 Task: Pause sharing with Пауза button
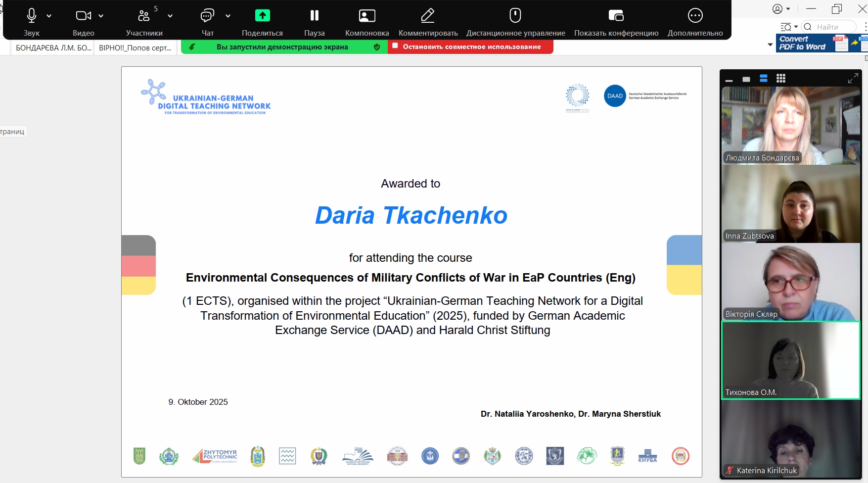[x=314, y=16]
